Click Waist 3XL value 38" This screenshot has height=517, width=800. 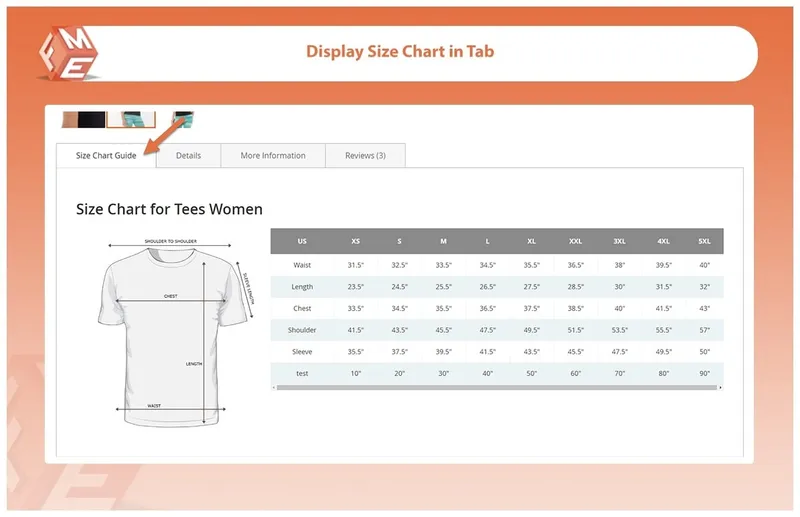[619, 265]
